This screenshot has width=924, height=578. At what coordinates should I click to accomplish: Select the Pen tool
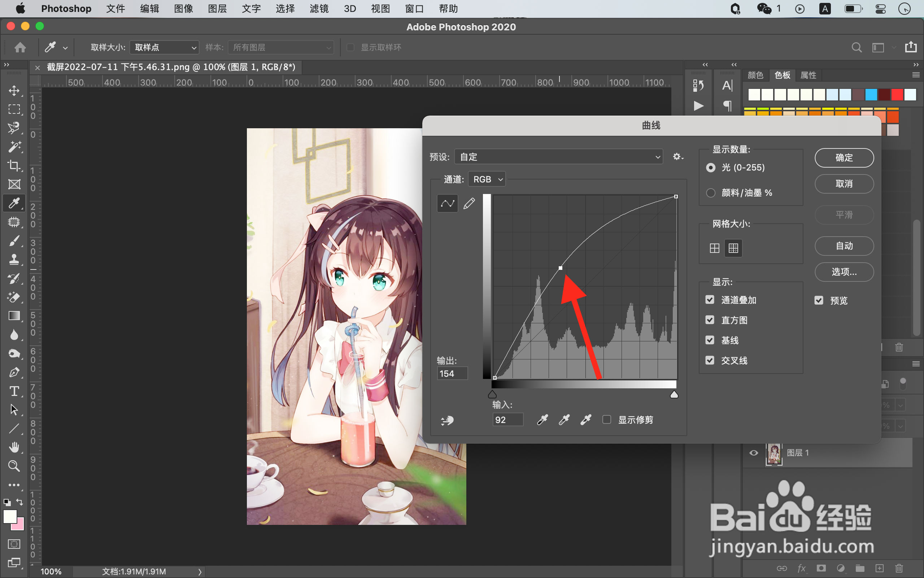coord(14,372)
